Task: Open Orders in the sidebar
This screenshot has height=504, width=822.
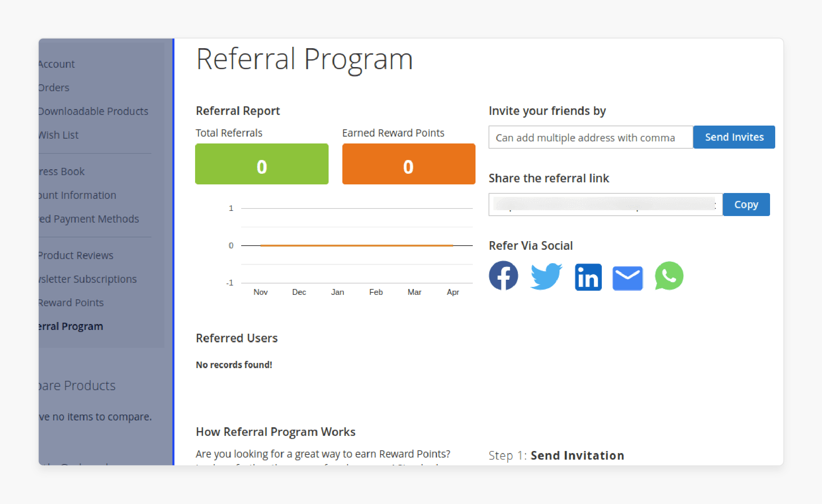Action: click(54, 88)
